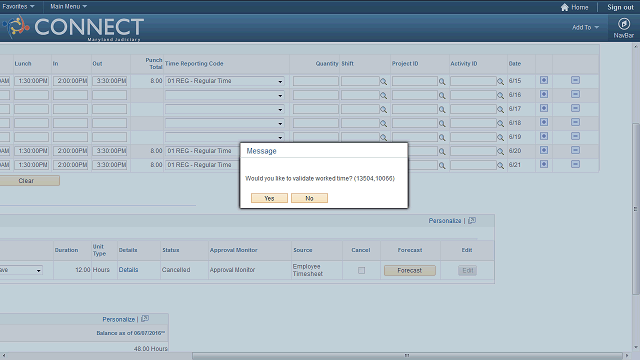Add a row for the 6/16 date
The width and height of the screenshot is (640, 360).
click(x=544, y=94)
